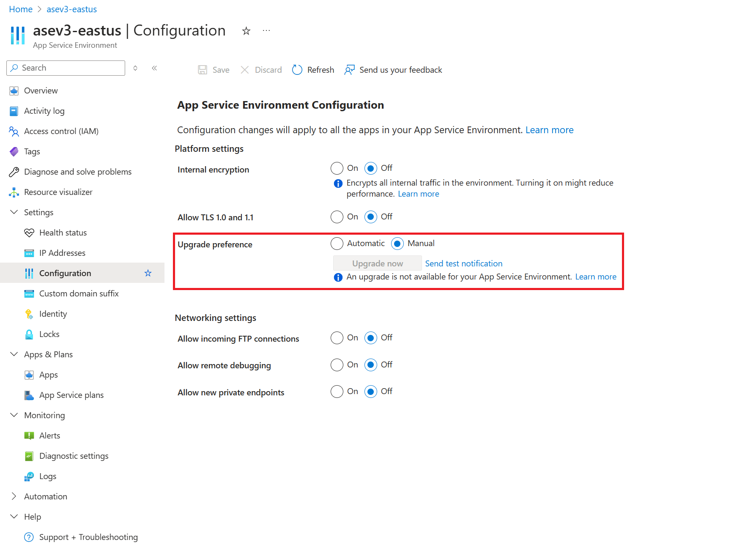Image resolution: width=756 pixels, height=548 pixels.
Task: Collapse the Settings section
Action: point(14,212)
